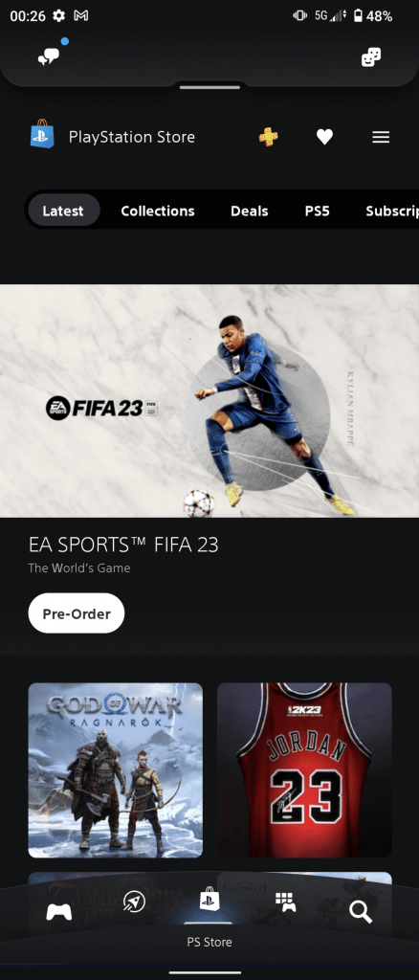This screenshot has width=419, height=980.
Task: Open the Game Library icon
Action: [285, 902]
